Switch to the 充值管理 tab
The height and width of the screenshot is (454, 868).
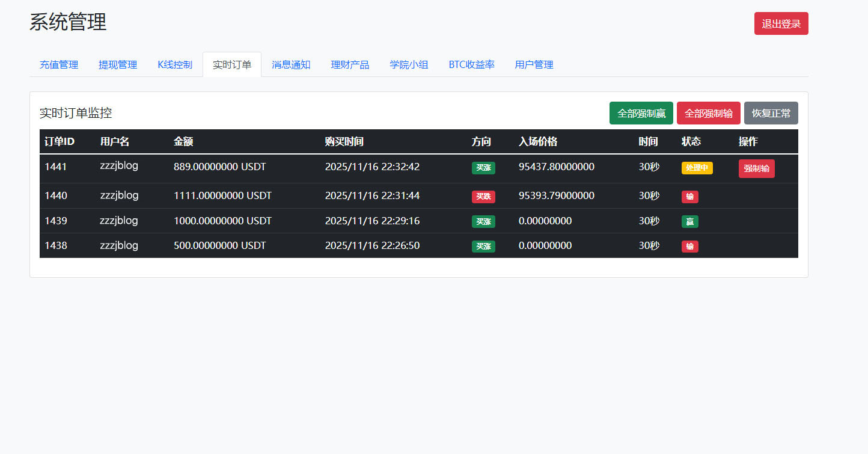click(x=58, y=64)
